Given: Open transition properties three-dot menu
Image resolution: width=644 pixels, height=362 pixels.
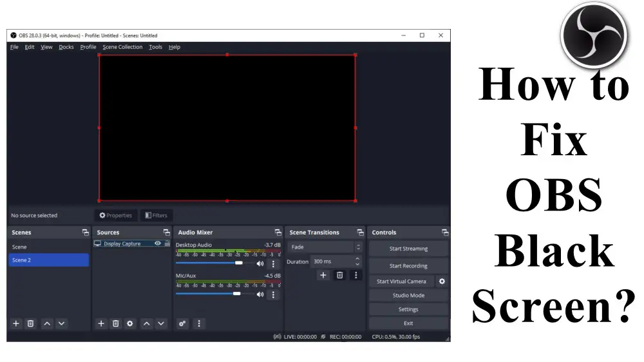Looking at the screenshot, I should pyautogui.click(x=356, y=275).
